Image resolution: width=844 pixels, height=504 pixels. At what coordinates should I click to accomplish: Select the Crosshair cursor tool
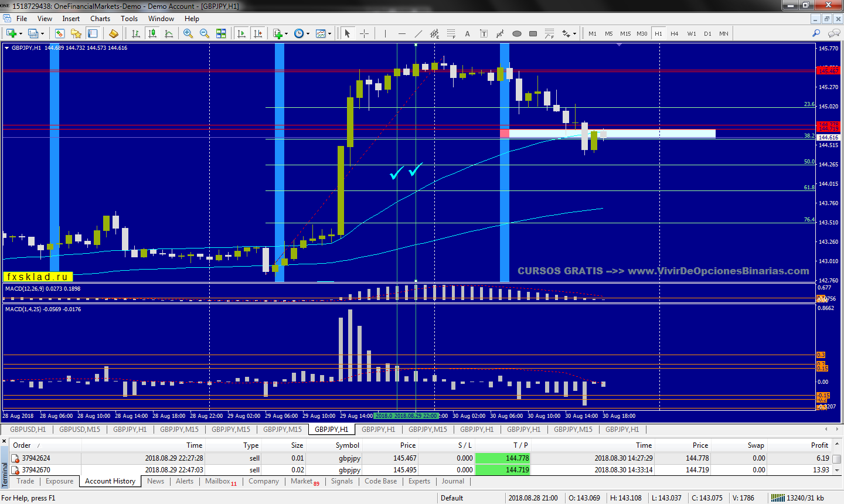coord(364,33)
